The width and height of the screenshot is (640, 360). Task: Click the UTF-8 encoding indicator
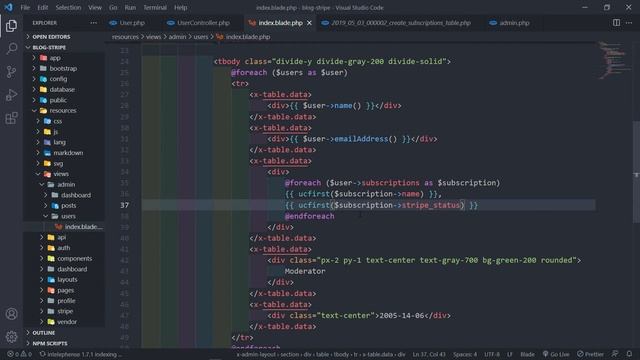491,354
